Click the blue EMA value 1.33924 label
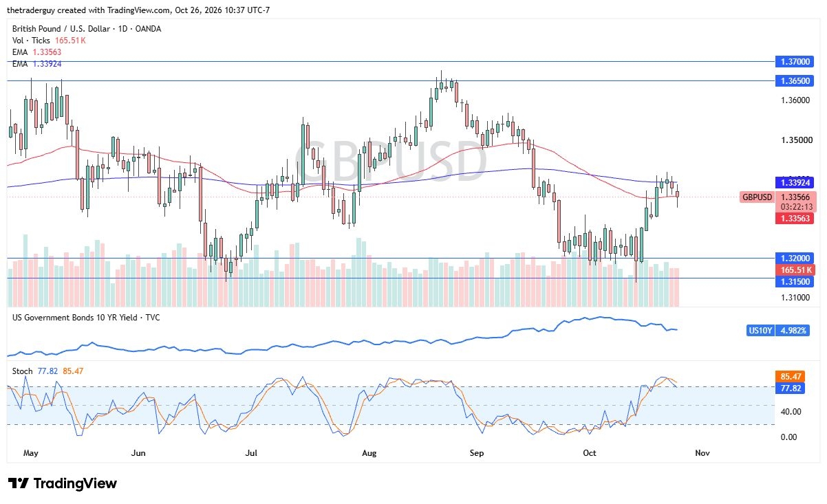827x504 pixels. coord(795,182)
